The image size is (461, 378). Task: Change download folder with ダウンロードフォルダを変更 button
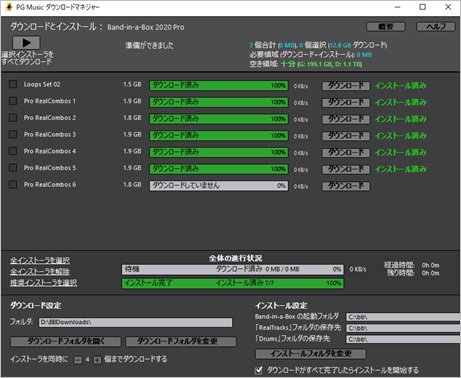point(181,341)
